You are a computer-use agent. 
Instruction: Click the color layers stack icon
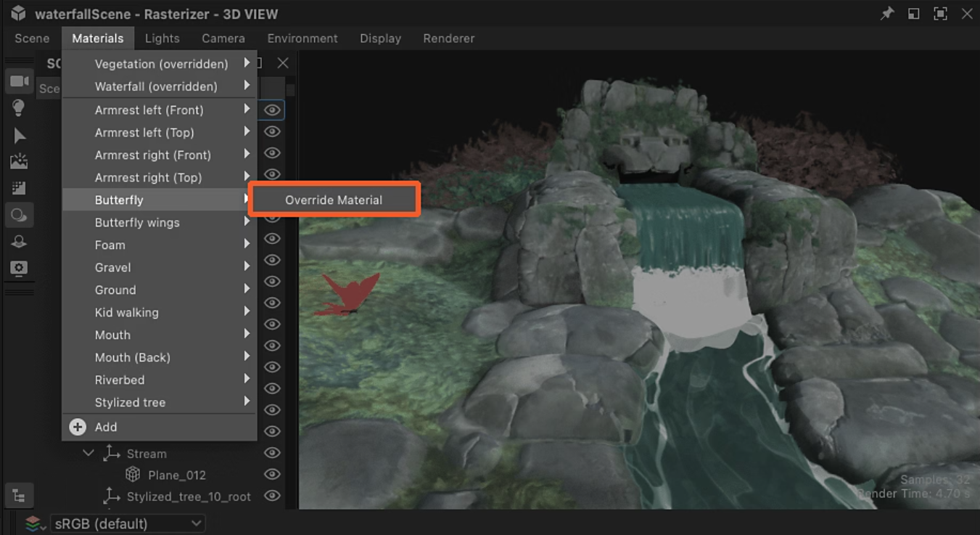tap(33, 523)
